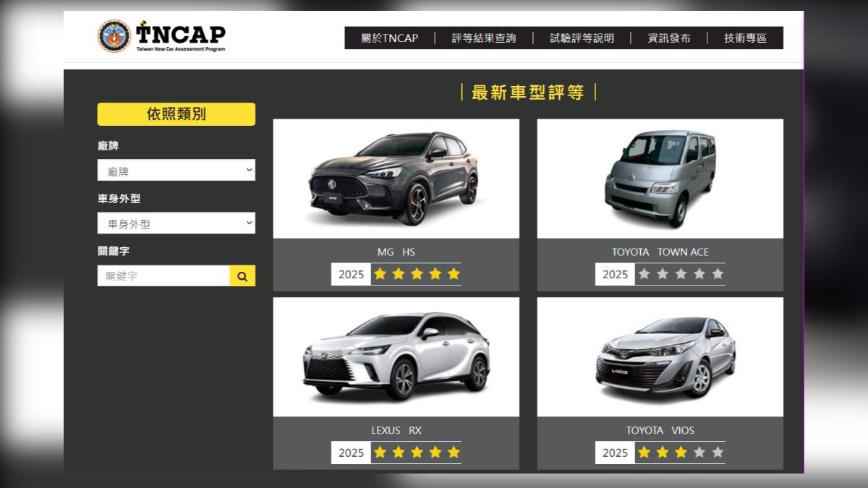Click the MG HS five-star rating
The width and height of the screenshot is (868, 488).
[417, 274]
